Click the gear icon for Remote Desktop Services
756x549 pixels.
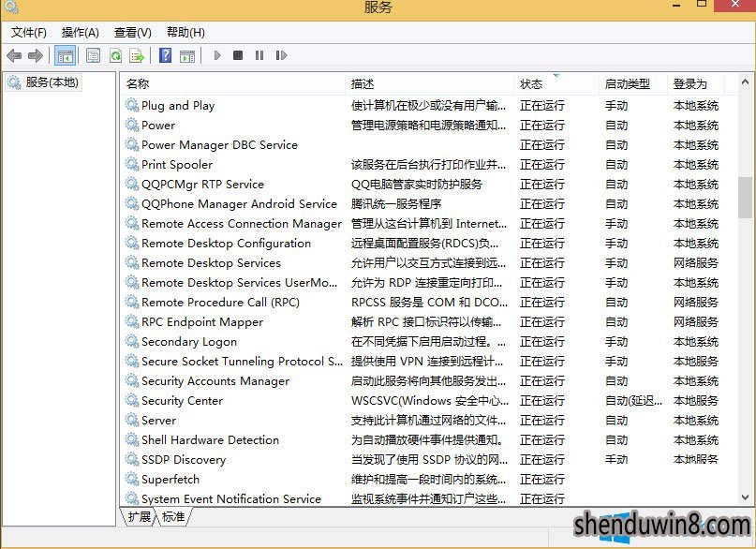click(132, 262)
